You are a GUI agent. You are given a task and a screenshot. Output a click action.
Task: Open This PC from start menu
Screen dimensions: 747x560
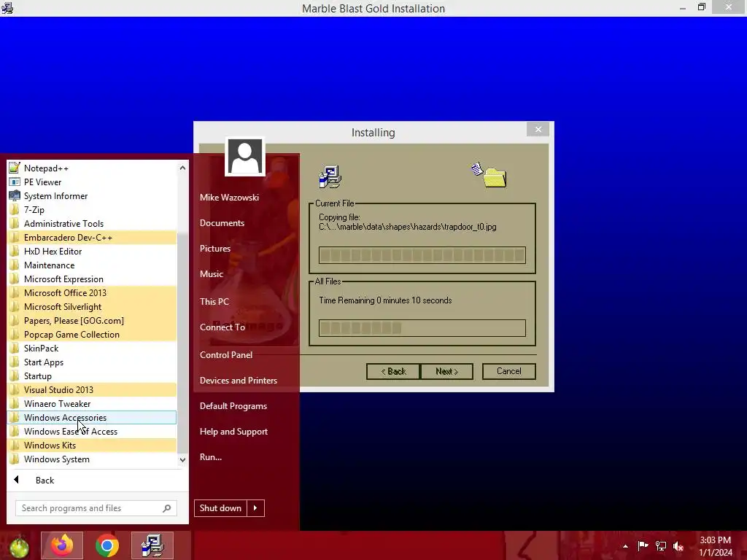pos(214,301)
